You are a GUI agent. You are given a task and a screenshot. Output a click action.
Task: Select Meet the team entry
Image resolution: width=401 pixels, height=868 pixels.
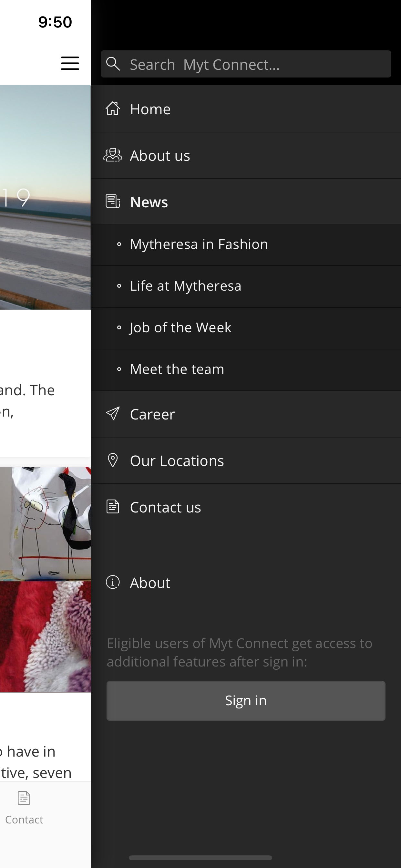point(246,370)
